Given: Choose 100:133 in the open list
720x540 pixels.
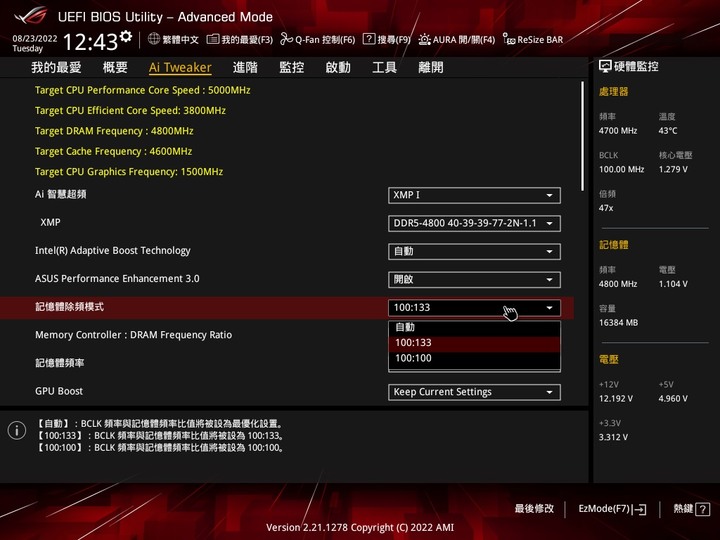Looking at the screenshot, I should (474, 343).
